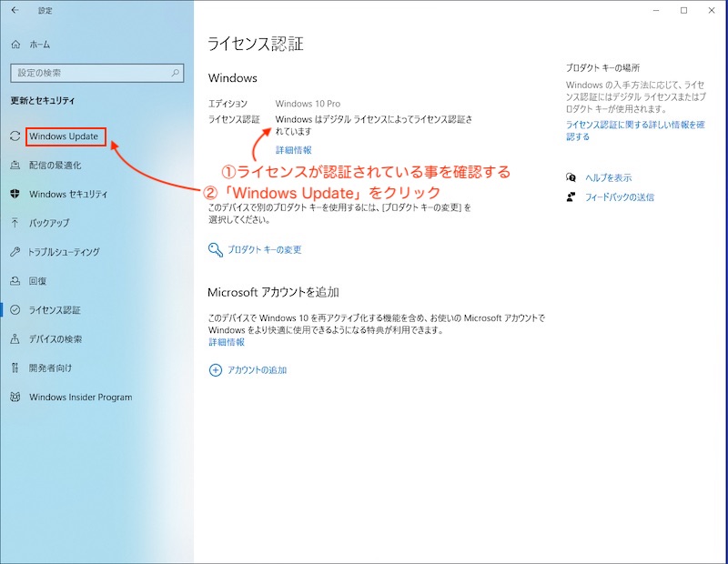Click the トラブルシューティング wrench icon
Screen dimensions: 728x564
point(15,252)
